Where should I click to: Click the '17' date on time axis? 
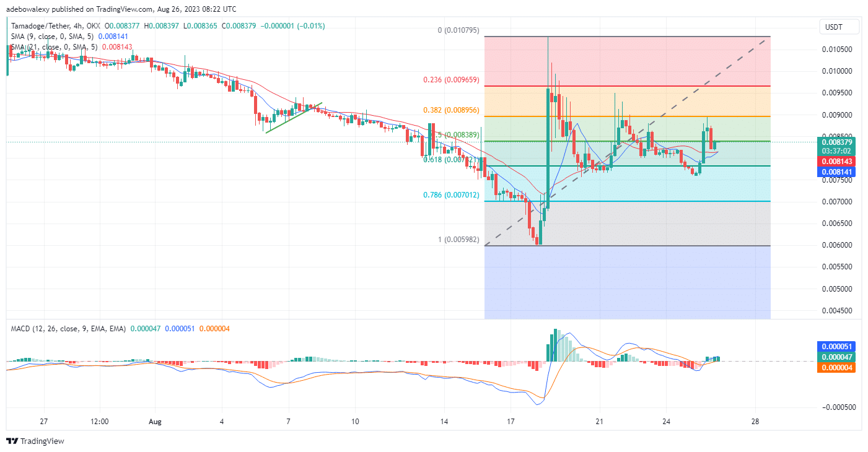pyautogui.click(x=511, y=422)
